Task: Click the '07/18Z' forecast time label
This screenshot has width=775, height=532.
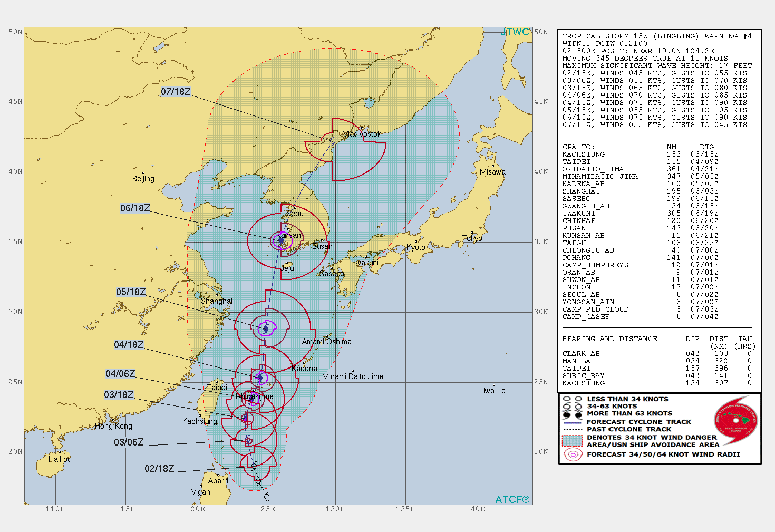Action: click(x=176, y=92)
